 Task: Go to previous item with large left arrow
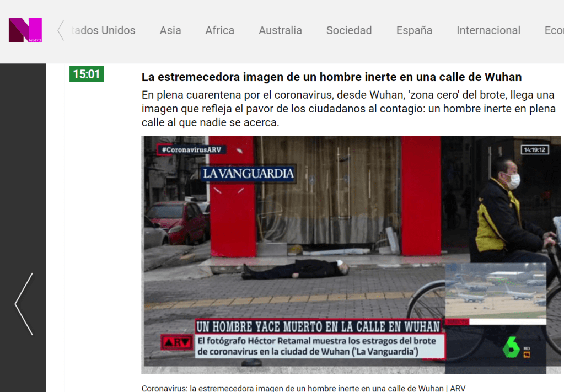tap(23, 304)
